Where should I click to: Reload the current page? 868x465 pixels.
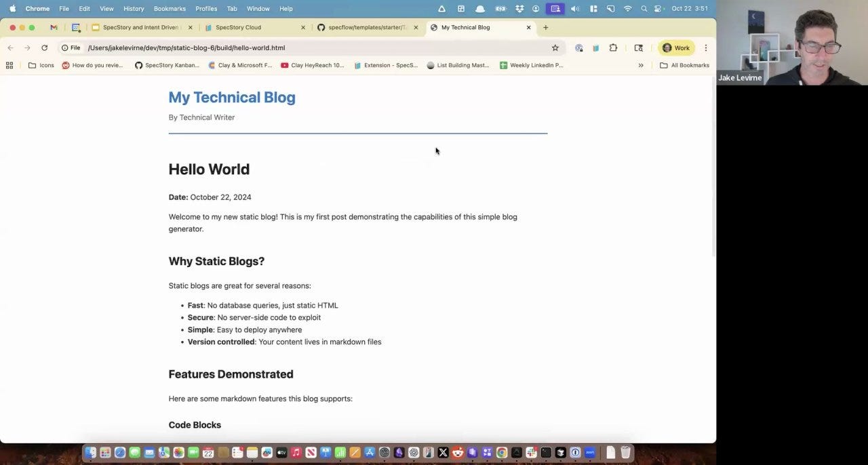coord(44,47)
